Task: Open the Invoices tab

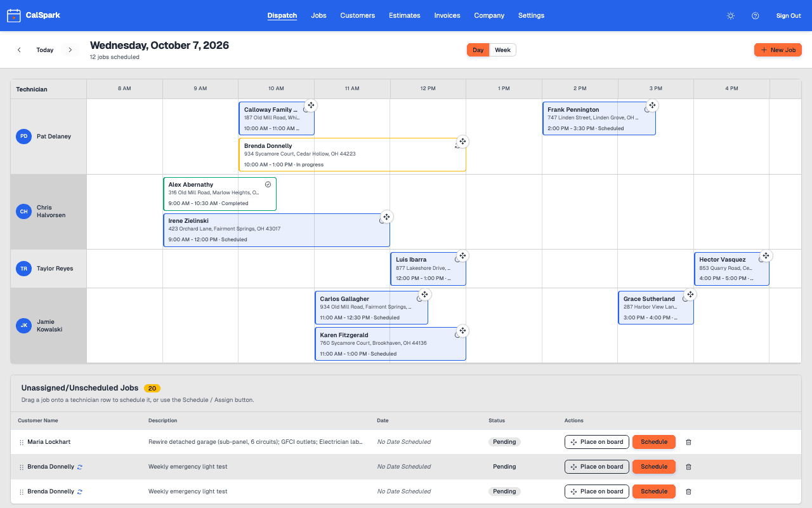Action: tap(447, 15)
